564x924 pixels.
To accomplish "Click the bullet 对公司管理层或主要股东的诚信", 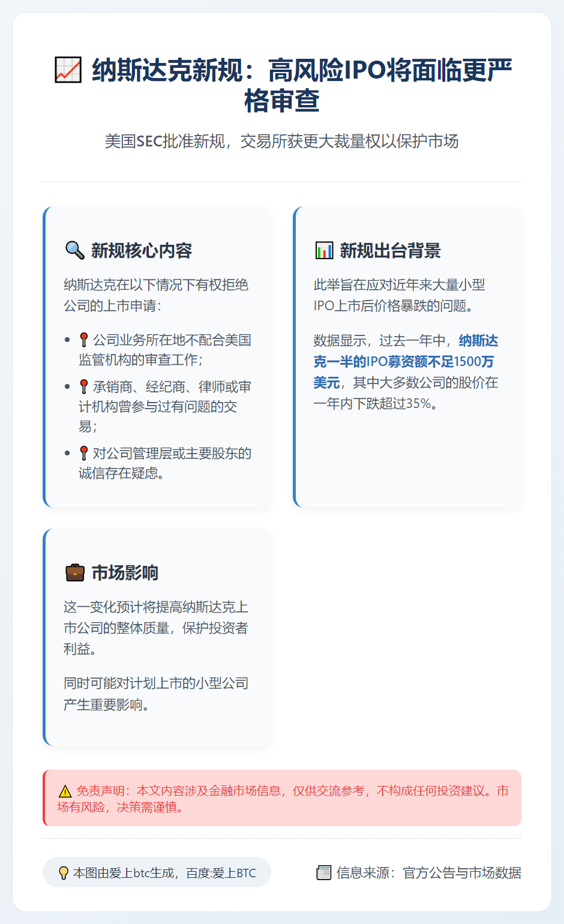I will pos(165,463).
